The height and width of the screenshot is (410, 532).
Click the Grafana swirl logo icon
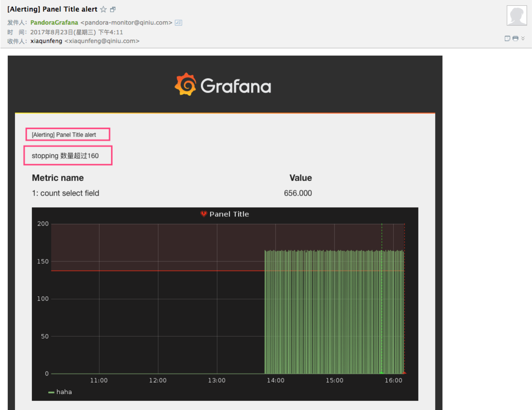coord(186,84)
